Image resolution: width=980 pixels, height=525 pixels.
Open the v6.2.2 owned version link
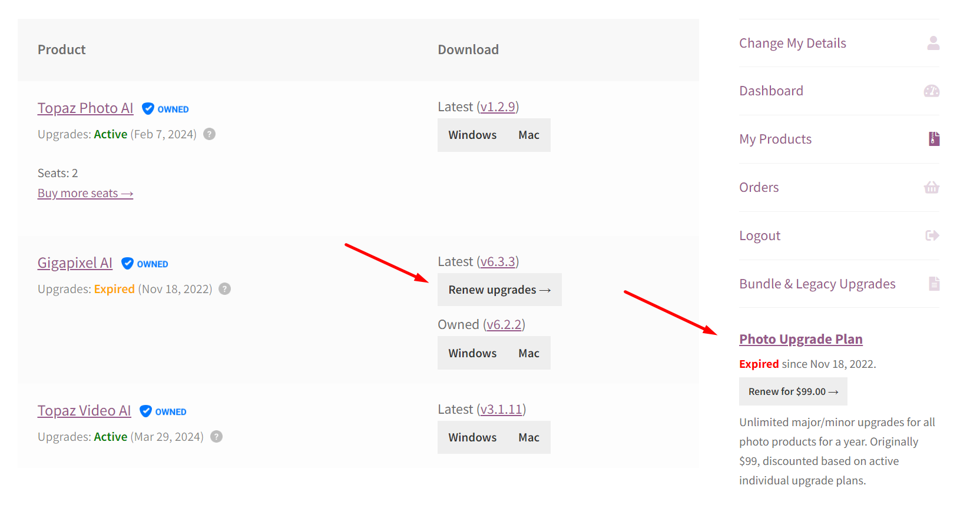point(504,325)
